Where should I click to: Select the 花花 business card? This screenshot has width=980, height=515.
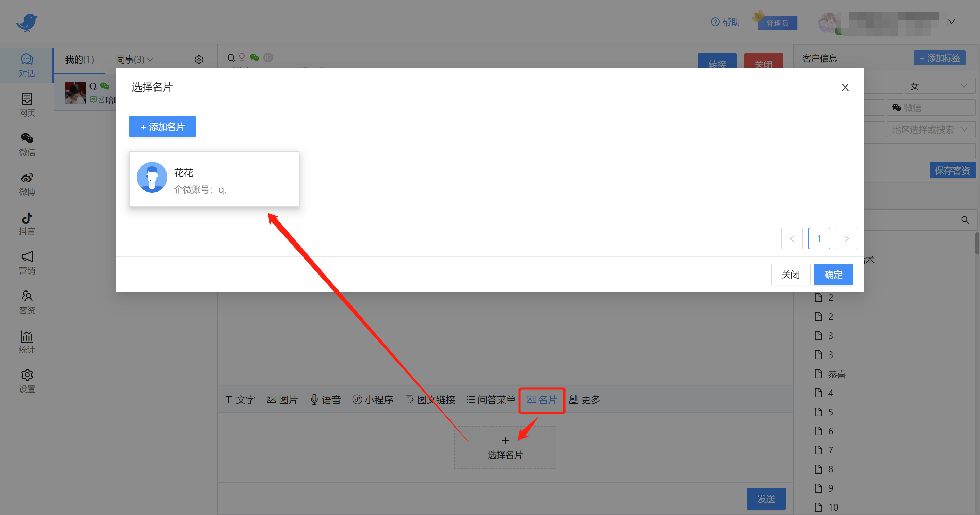[214, 179]
